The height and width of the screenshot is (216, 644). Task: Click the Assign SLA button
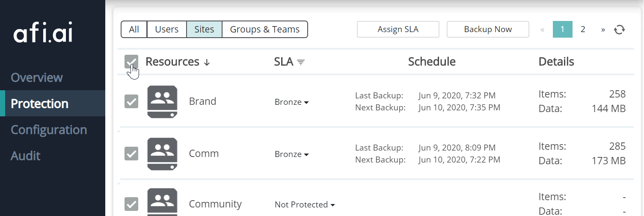point(398,30)
